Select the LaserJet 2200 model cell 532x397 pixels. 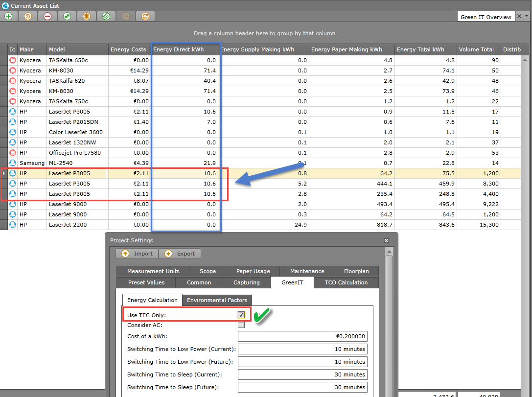(77, 225)
